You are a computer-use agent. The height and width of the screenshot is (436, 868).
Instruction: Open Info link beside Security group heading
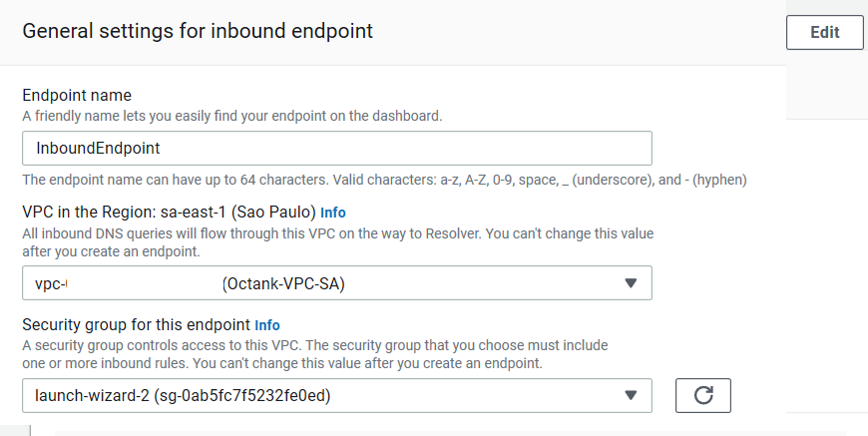(x=267, y=325)
